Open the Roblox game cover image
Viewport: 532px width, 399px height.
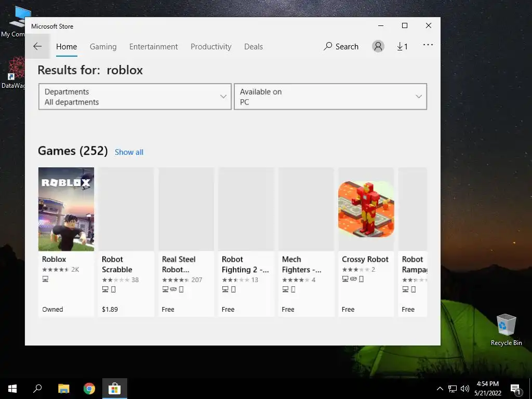[x=66, y=209]
